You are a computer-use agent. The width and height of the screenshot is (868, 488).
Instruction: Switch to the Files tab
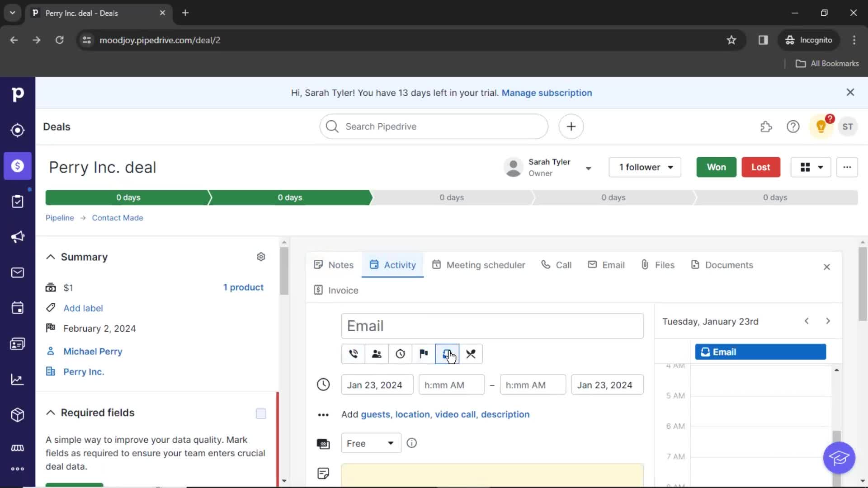click(658, 265)
